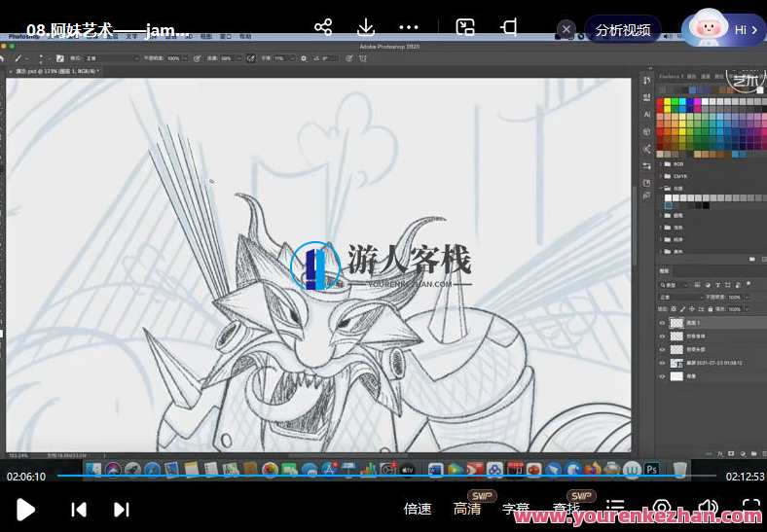This screenshot has width=767, height=532.
Task: Toggle the layer filtering on/off switch
Action: click(749, 284)
